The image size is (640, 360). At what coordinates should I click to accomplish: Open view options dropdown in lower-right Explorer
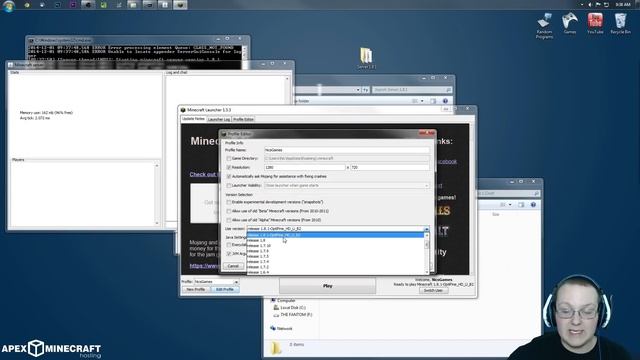pyautogui.click(x=510, y=204)
